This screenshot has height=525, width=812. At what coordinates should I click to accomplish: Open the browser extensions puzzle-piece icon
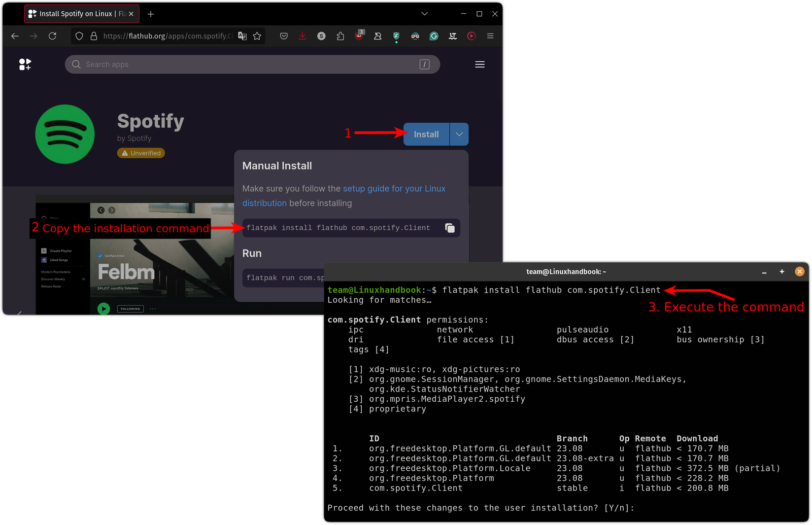[340, 36]
